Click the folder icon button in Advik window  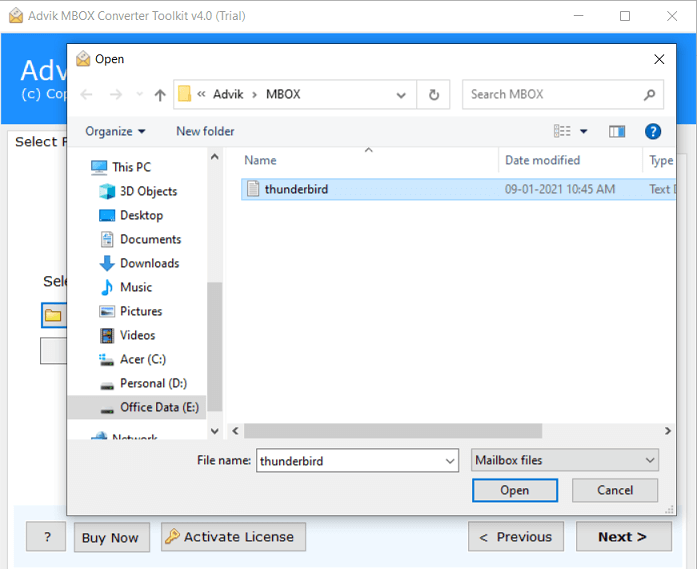click(x=53, y=315)
